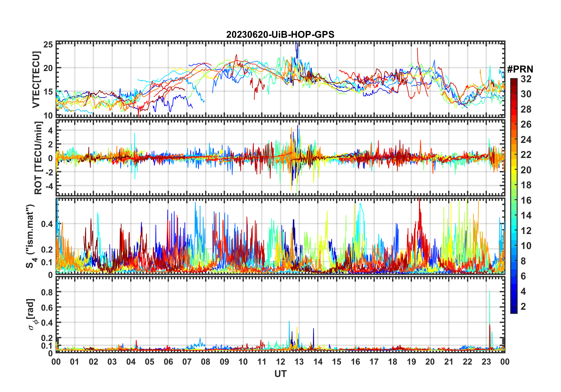Image resolution: width=561 pixels, height=392 pixels.
Task: Click the 18 hour tick label
Action: 393,362
